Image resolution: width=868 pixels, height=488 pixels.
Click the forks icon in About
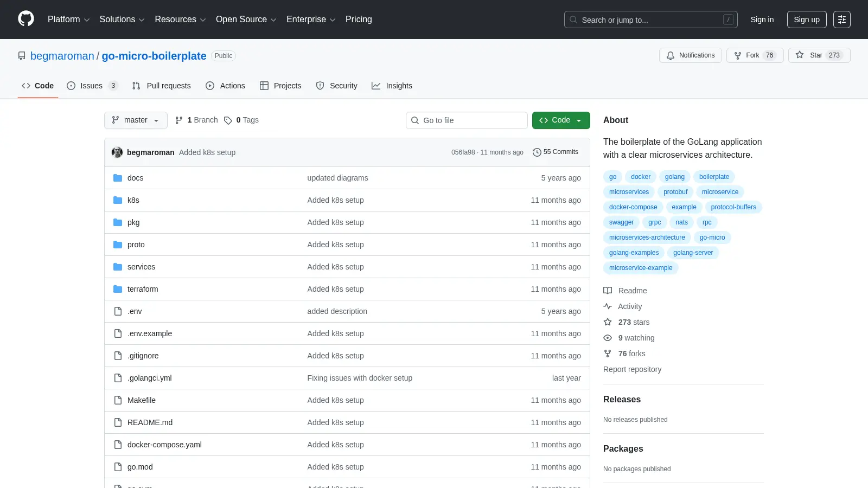608,354
